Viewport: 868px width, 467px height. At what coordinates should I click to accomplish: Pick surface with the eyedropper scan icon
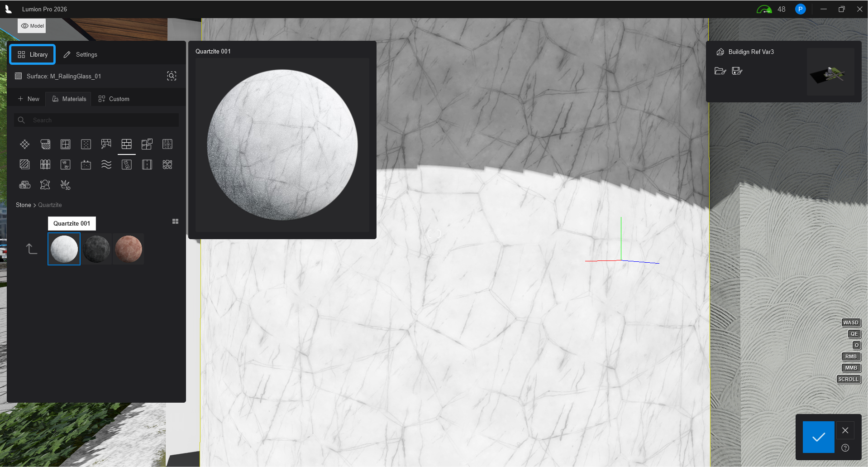(172, 76)
